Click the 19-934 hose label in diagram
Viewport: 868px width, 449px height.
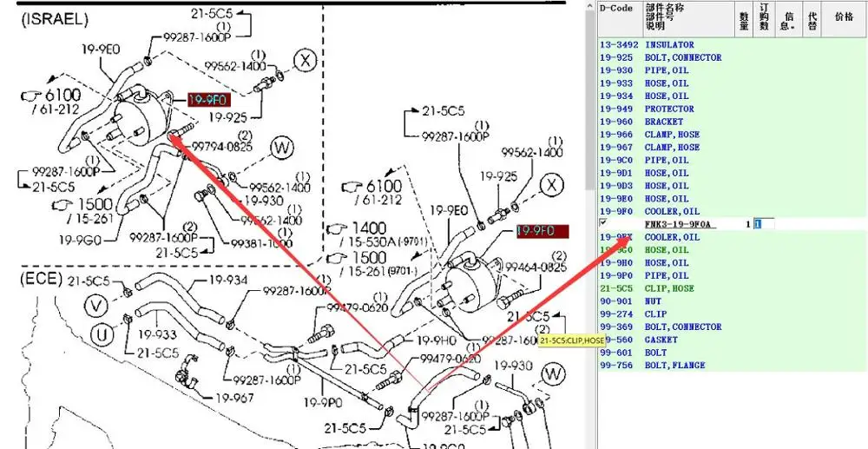tap(228, 281)
